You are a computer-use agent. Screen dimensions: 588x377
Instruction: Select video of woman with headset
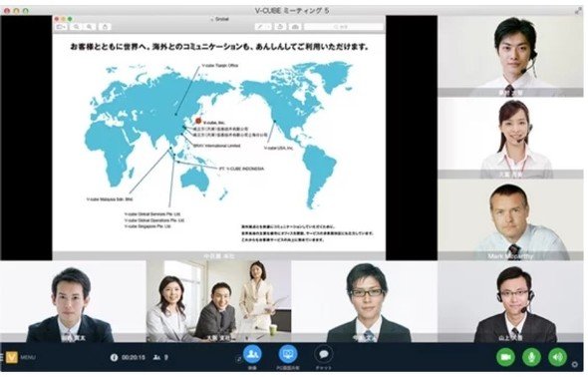point(510,139)
